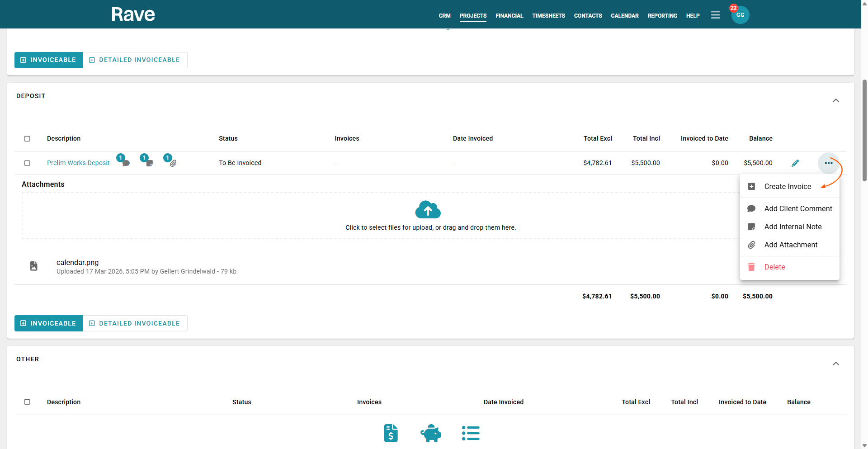Click the client comment bubble icon on Prelim Works Deposit

[x=126, y=163]
